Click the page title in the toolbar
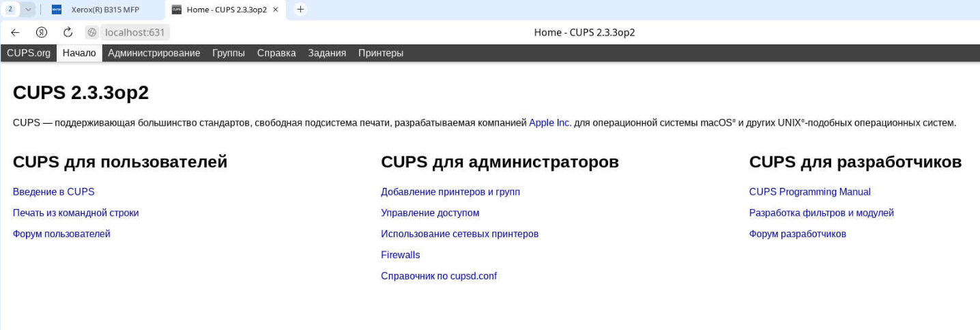 585,32
